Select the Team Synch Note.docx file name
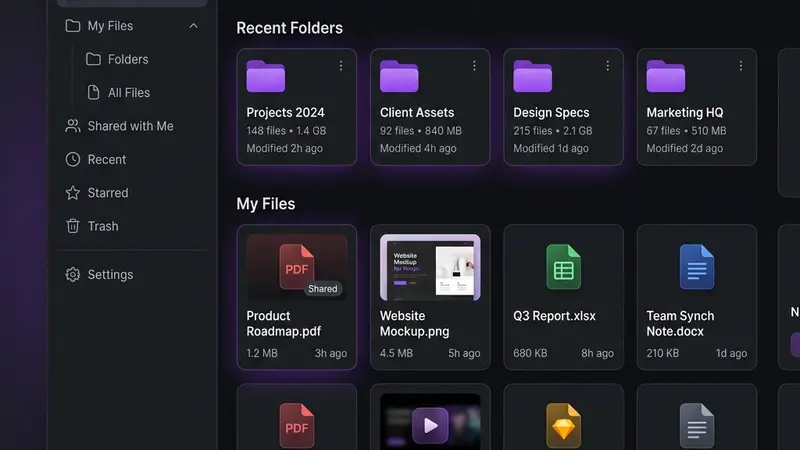 coord(680,323)
